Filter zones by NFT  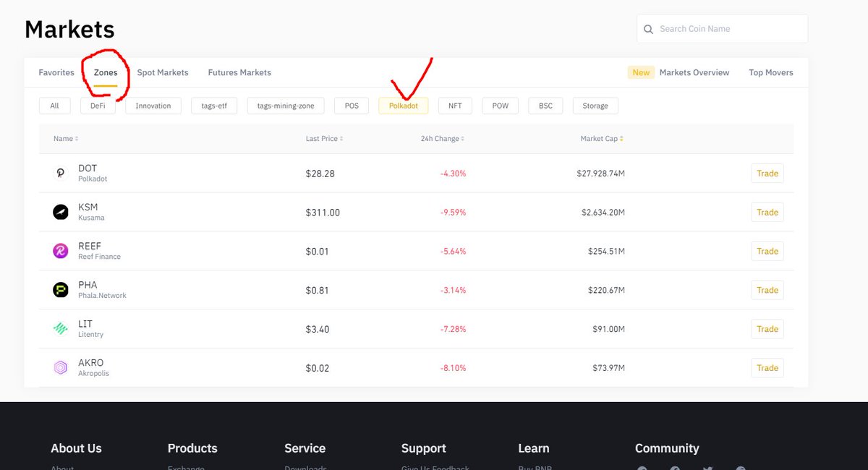click(x=455, y=106)
